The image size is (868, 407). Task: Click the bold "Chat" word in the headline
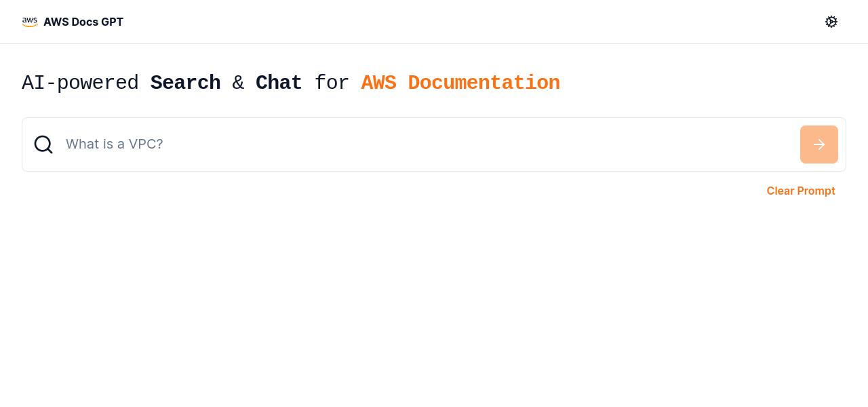(x=279, y=83)
